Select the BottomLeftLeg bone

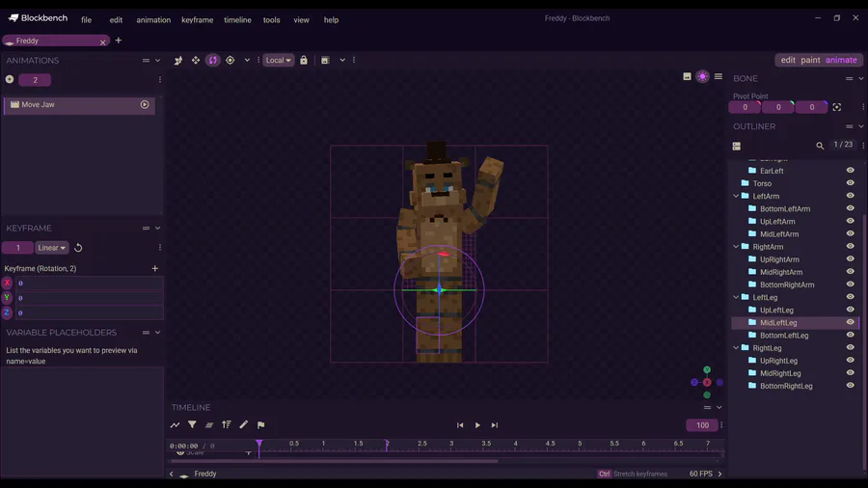[784, 336]
